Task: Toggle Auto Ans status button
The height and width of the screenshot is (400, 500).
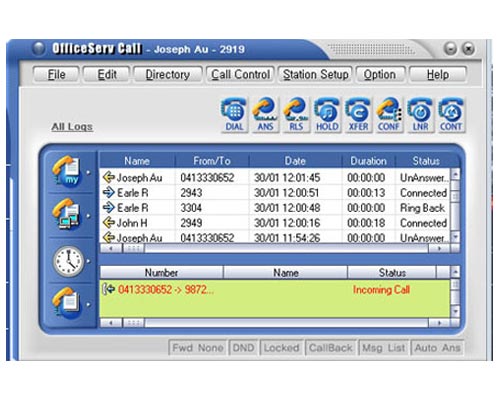Action: pyautogui.click(x=437, y=348)
